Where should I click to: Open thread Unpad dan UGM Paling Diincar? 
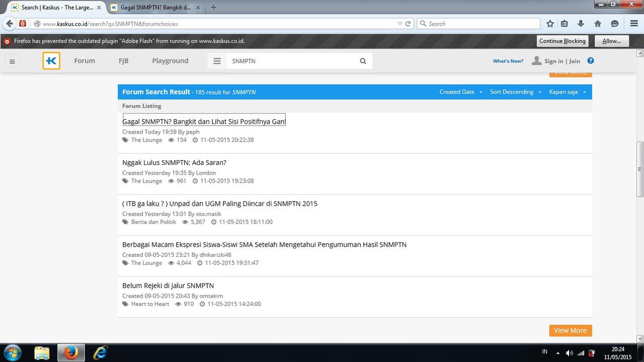(x=220, y=204)
